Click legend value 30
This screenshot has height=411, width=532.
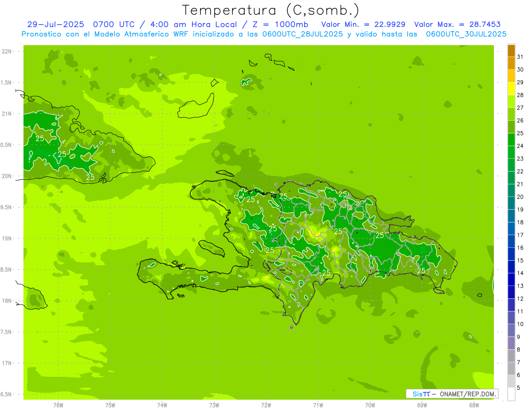pos(520,70)
